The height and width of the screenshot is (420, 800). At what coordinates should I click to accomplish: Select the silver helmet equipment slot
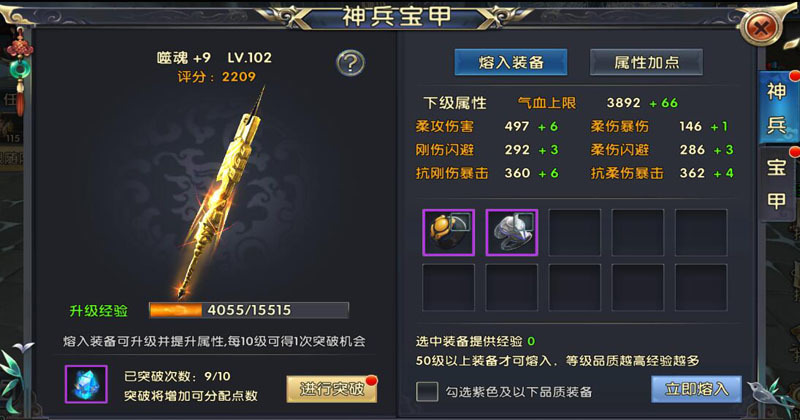tap(512, 232)
